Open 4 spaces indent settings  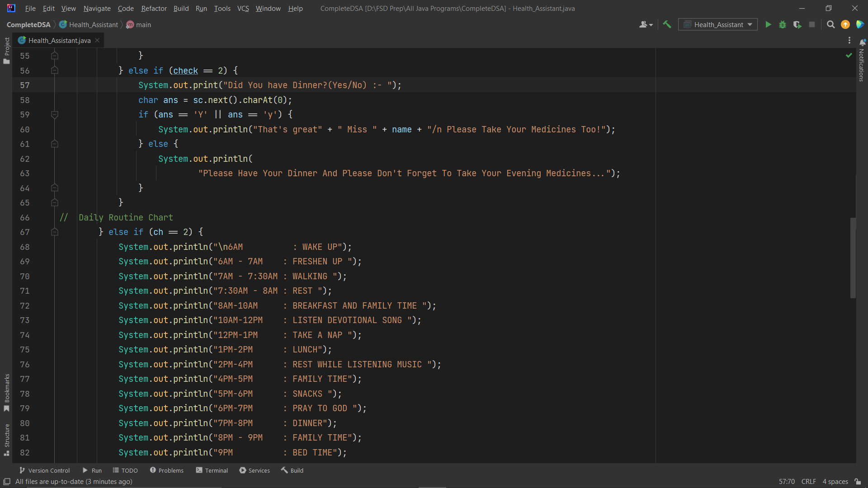(x=835, y=482)
